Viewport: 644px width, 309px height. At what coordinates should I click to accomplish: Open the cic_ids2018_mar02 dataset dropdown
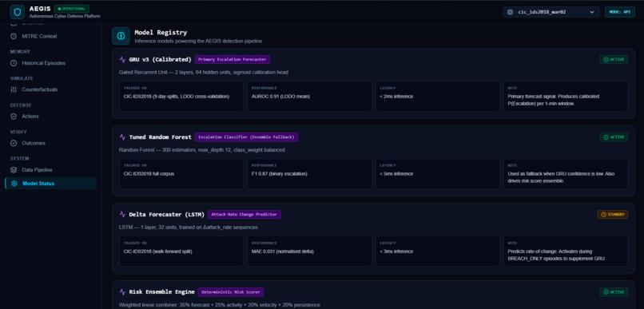point(551,12)
